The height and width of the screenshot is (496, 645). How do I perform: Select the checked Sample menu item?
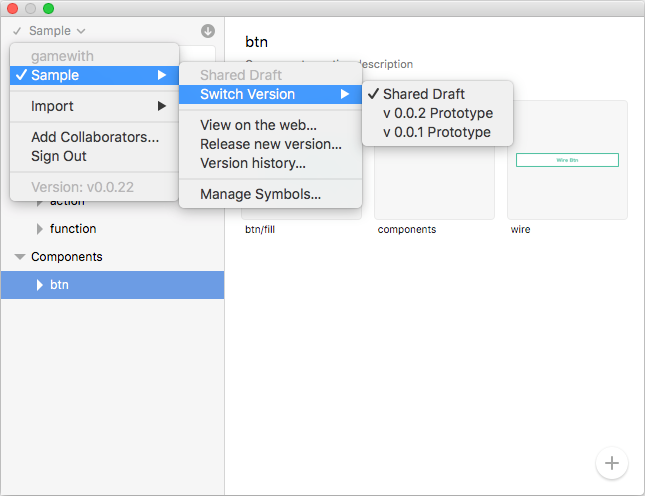tap(94, 75)
